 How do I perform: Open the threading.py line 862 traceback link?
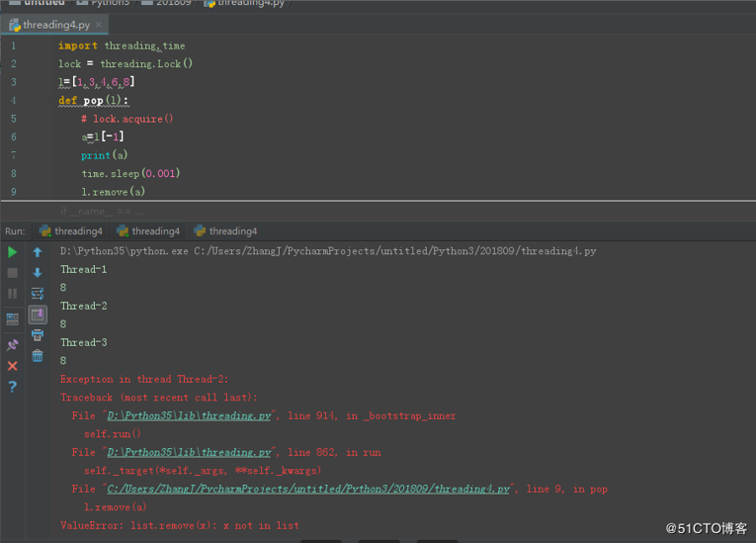coord(189,452)
